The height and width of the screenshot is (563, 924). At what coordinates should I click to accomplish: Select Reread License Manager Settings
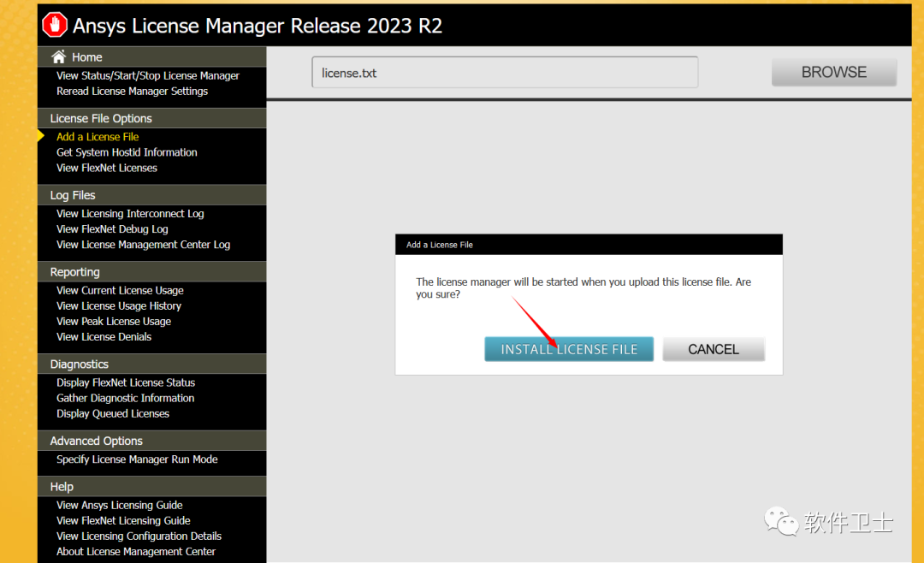pyautogui.click(x=132, y=91)
